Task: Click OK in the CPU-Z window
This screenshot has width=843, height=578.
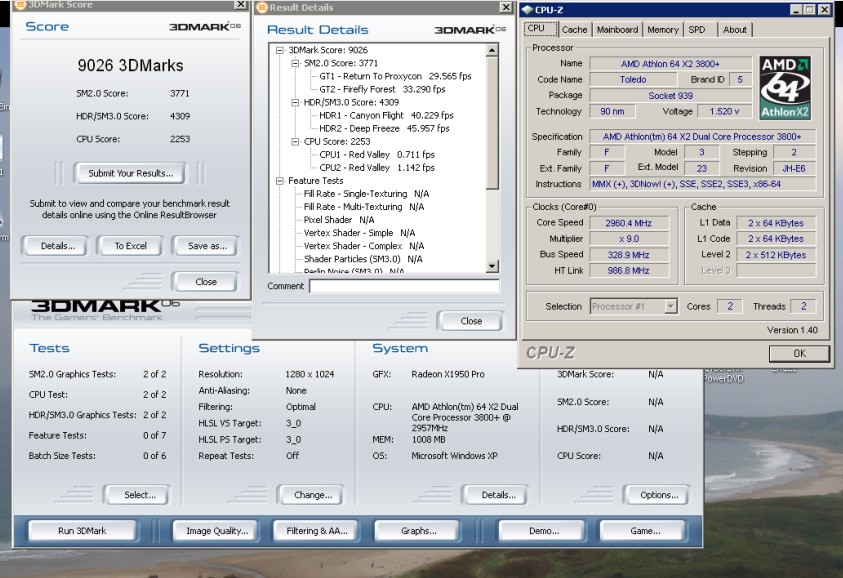Action: click(x=799, y=353)
